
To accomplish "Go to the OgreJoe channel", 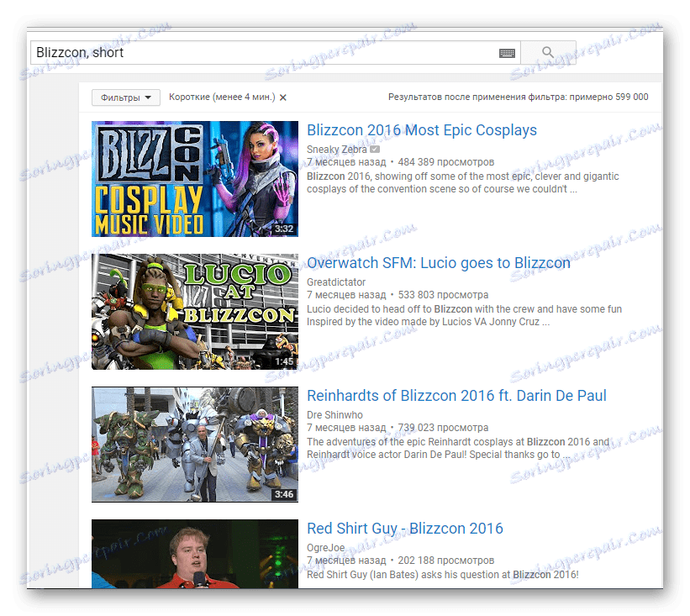I will pyautogui.click(x=325, y=548).
